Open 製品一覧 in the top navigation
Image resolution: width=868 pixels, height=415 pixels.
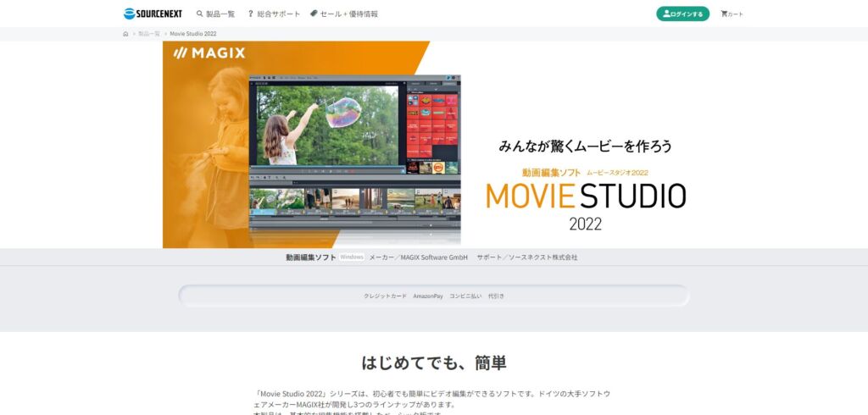[x=215, y=14]
